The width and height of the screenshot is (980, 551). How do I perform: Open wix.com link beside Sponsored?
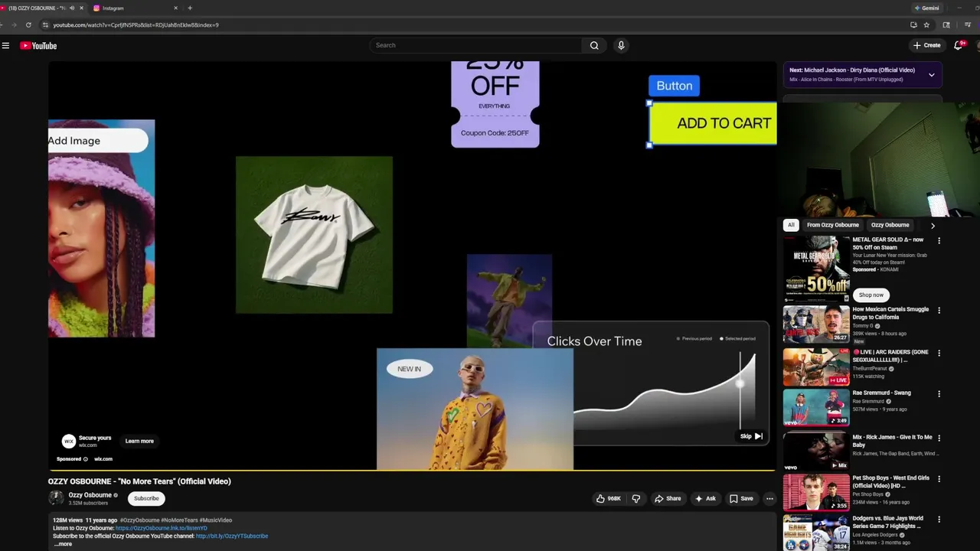pyautogui.click(x=103, y=459)
